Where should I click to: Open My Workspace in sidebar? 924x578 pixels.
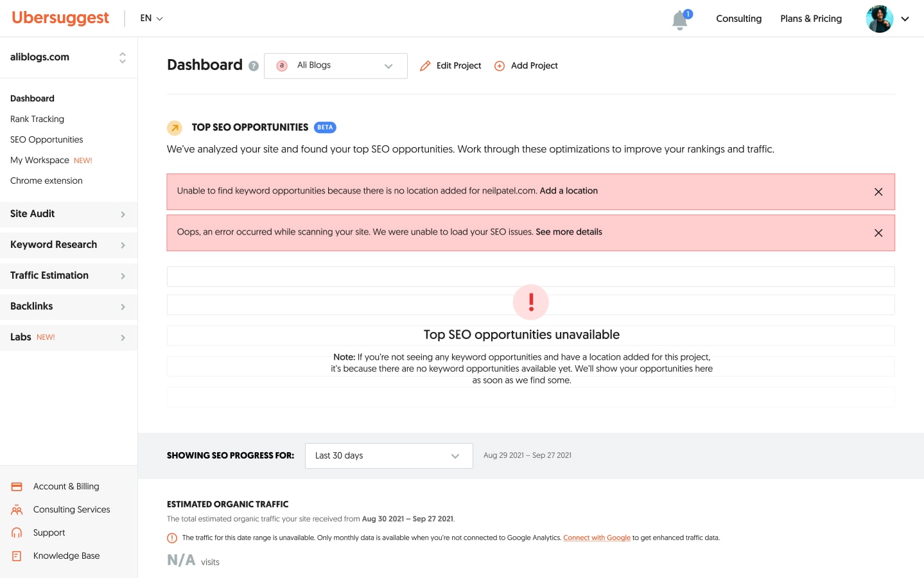[x=40, y=160]
